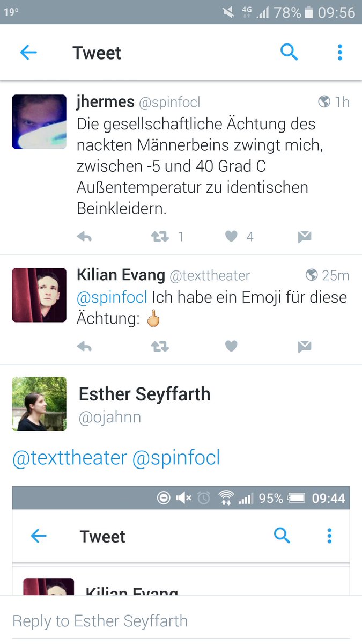
Task: Open search with the magnifier icon
Action: click(289, 52)
